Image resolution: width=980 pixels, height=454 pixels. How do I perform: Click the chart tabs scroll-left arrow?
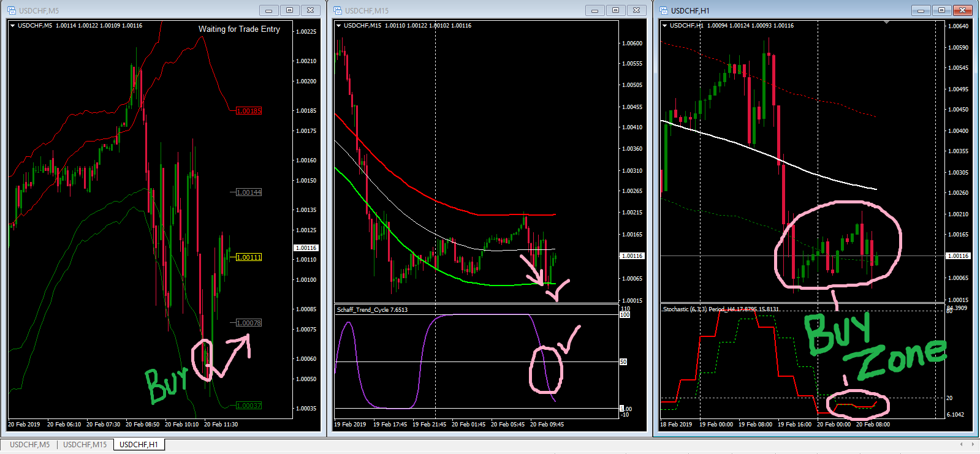tap(961, 444)
